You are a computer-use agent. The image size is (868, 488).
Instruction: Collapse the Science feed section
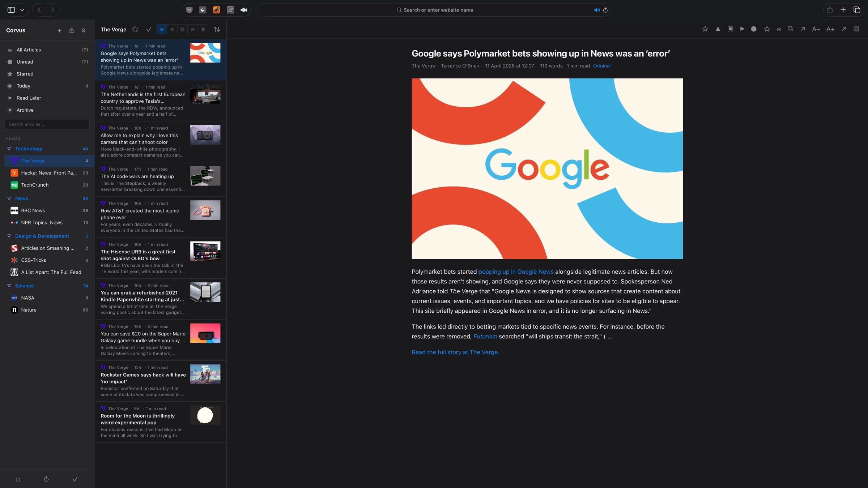[x=9, y=286]
